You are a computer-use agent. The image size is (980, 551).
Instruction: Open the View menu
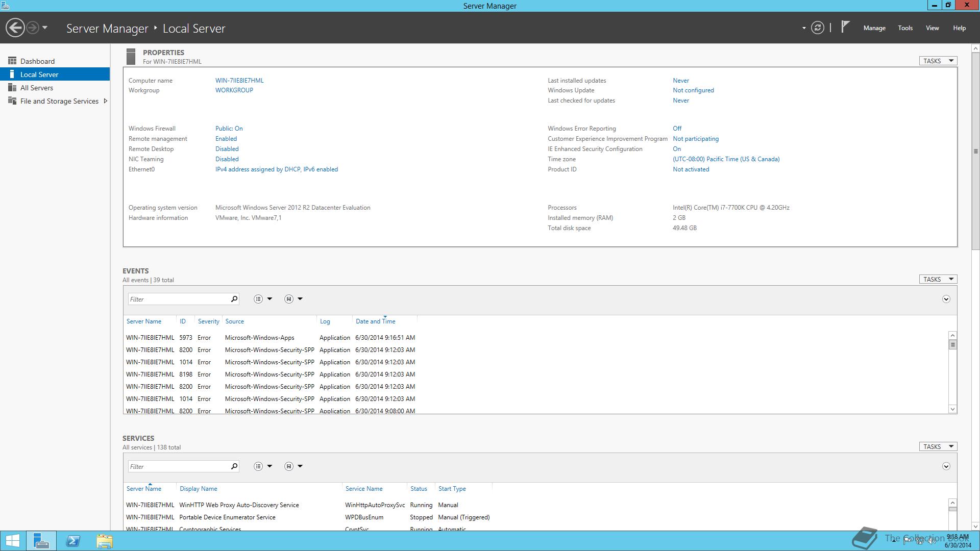[x=933, y=28]
